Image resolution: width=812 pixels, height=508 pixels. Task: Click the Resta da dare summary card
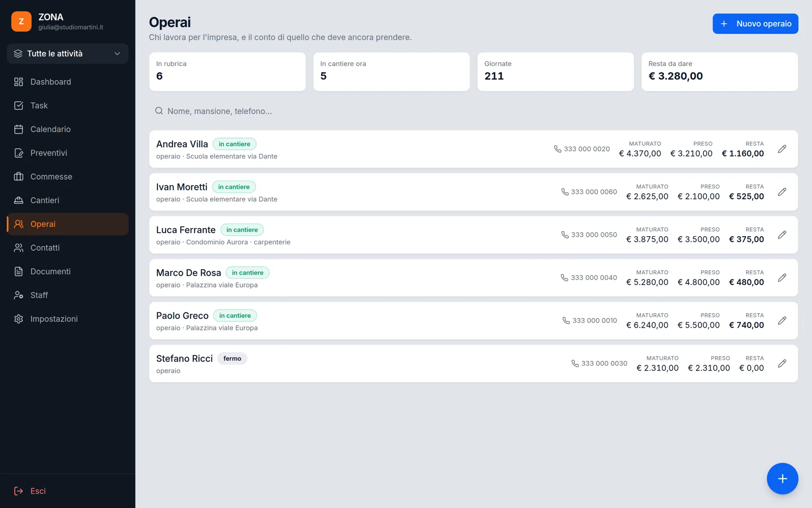pos(720,72)
